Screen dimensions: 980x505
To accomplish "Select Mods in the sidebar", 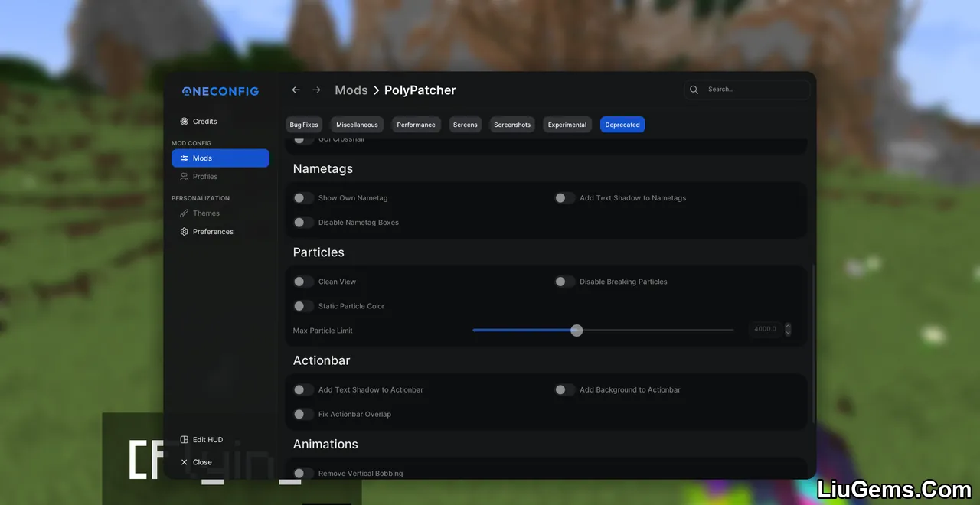I will [x=220, y=158].
